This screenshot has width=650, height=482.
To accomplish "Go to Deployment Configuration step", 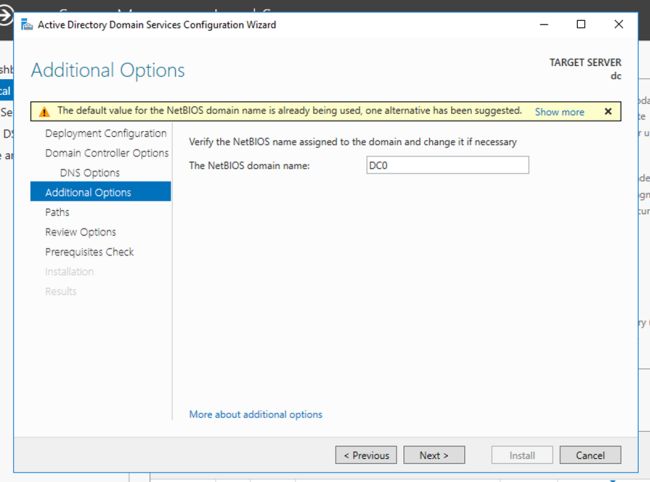I will 106,133.
